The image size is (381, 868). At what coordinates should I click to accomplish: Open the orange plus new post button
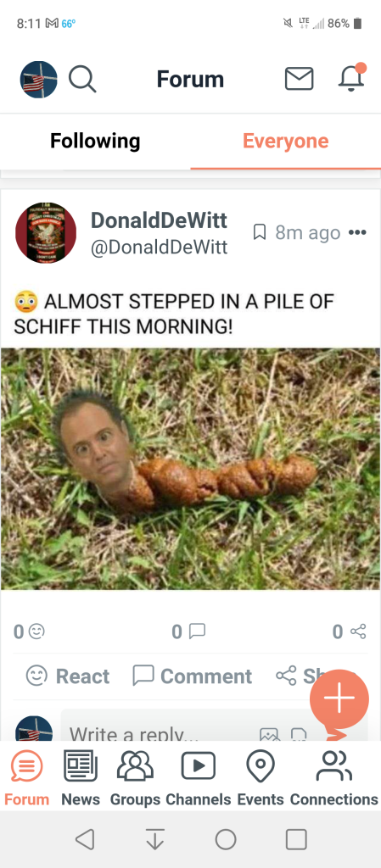click(x=339, y=698)
